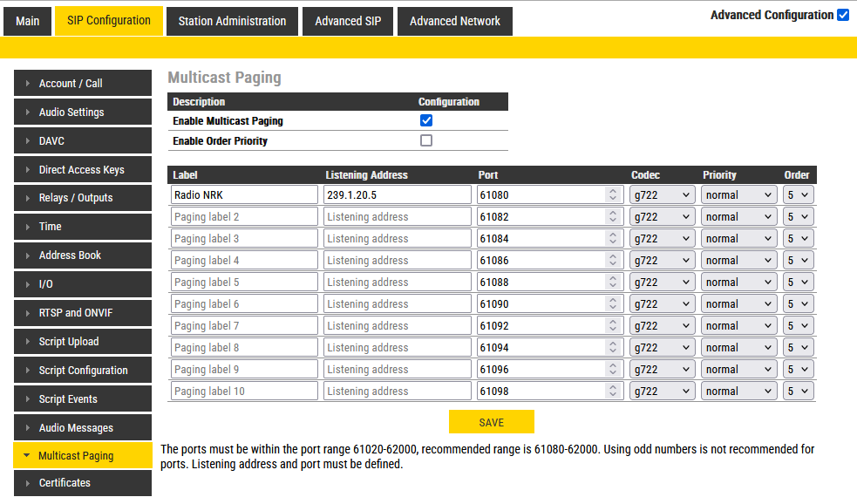The height and width of the screenshot is (504, 857).
Task: Open the Order dropdown in the Radio NRK row
Action: [x=798, y=194]
